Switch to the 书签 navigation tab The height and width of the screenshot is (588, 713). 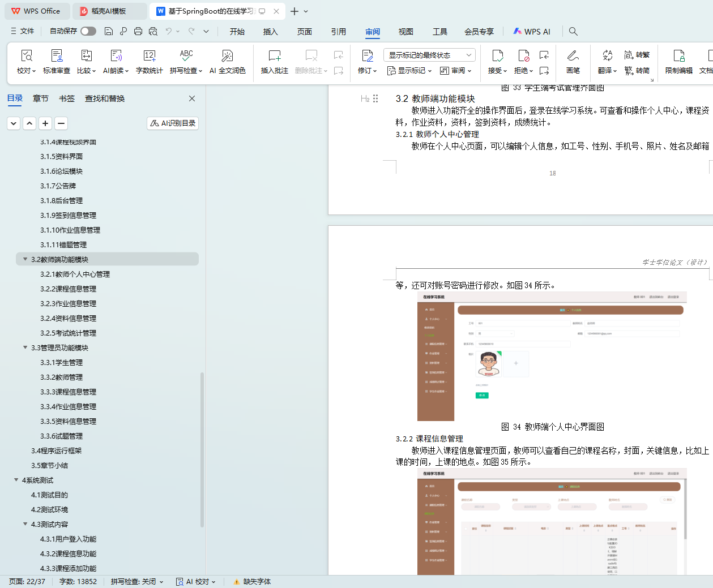(66, 98)
